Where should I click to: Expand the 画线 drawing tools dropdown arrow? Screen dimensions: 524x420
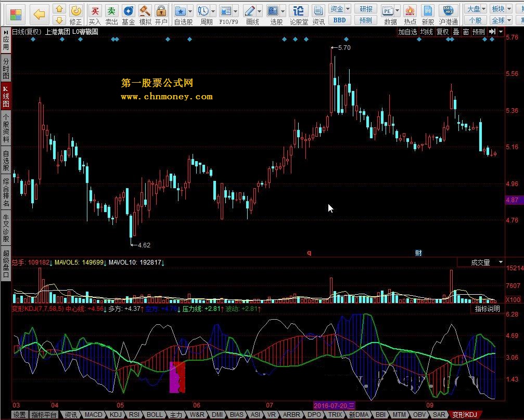pyautogui.click(x=259, y=11)
